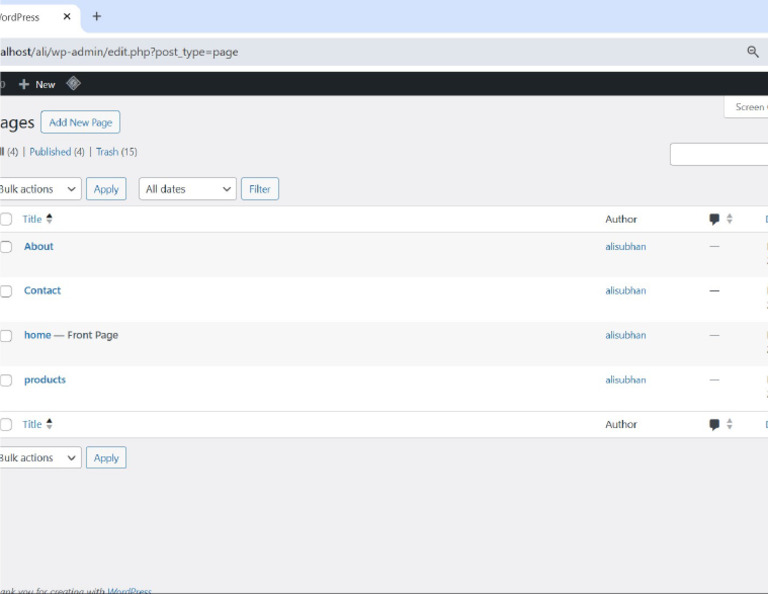Open the bottom Bulk actions dropdown
The height and width of the screenshot is (594, 768).
point(38,458)
